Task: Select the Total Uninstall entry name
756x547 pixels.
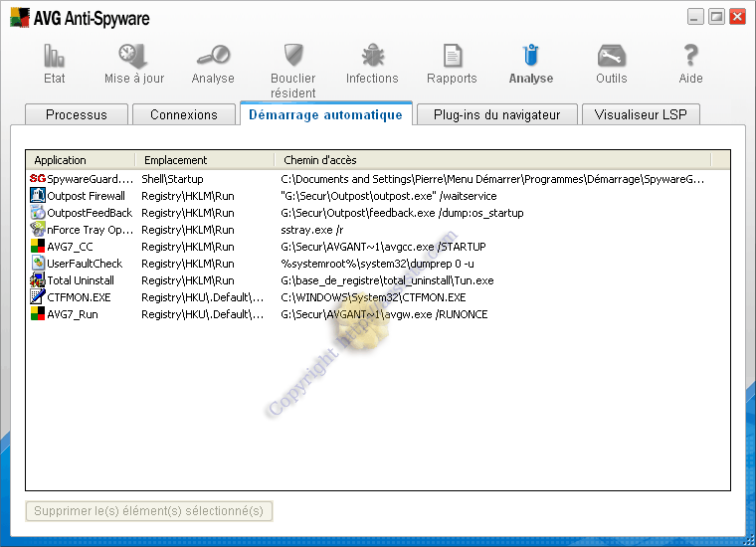Action: 81,280
